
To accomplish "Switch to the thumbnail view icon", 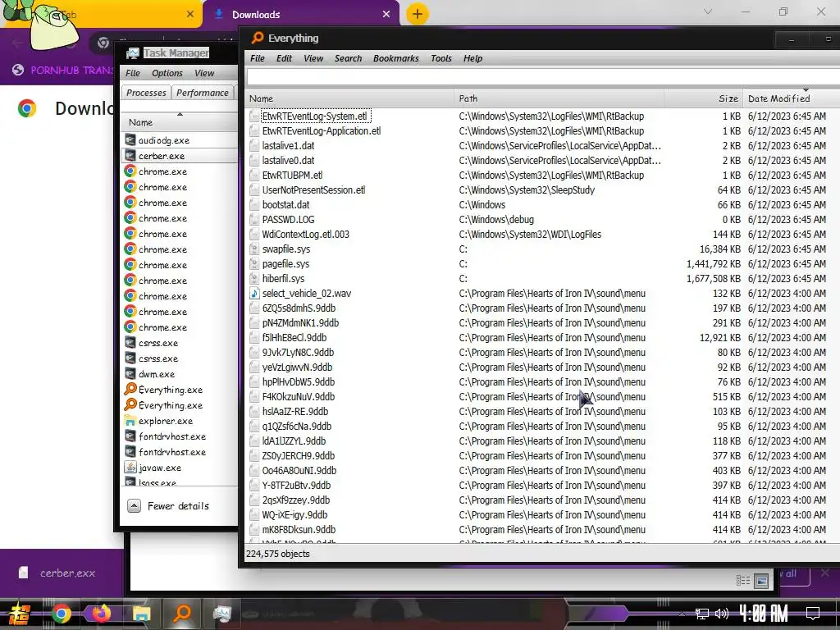I will [x=761, y=580].
